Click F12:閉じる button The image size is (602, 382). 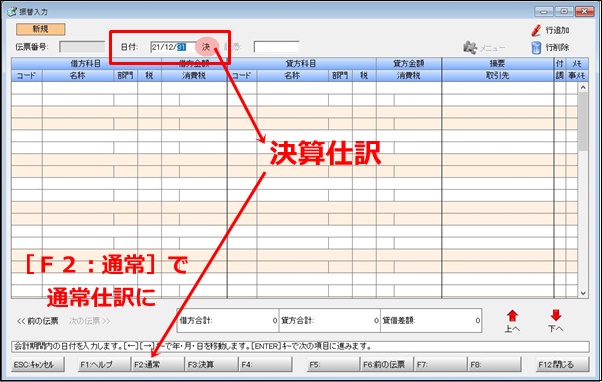(x=562, y=364)
